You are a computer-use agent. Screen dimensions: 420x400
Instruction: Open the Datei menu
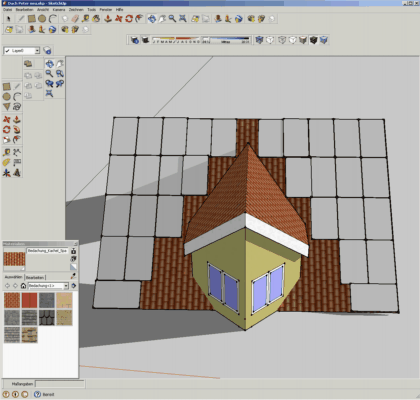tap(7, 10)
